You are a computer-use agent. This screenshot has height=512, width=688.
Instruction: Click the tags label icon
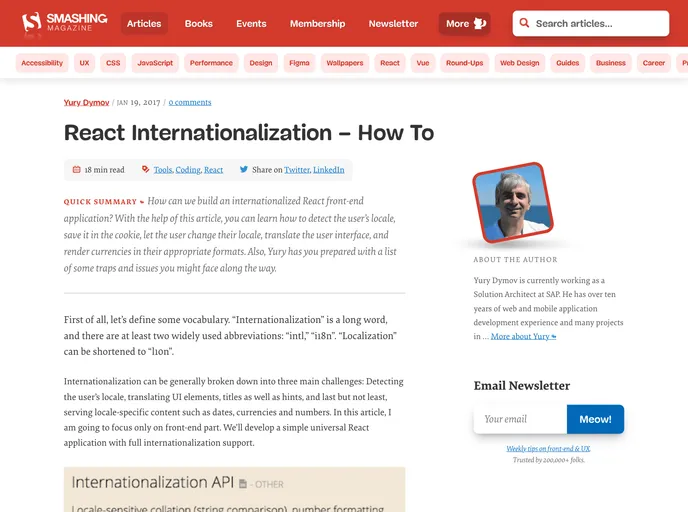coord(145,170)
